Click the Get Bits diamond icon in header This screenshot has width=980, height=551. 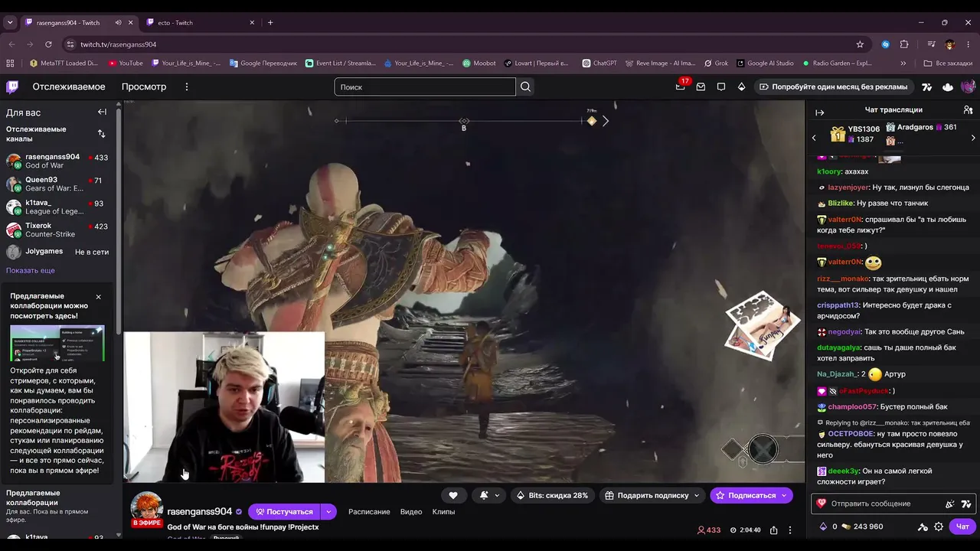coord(741,86)
